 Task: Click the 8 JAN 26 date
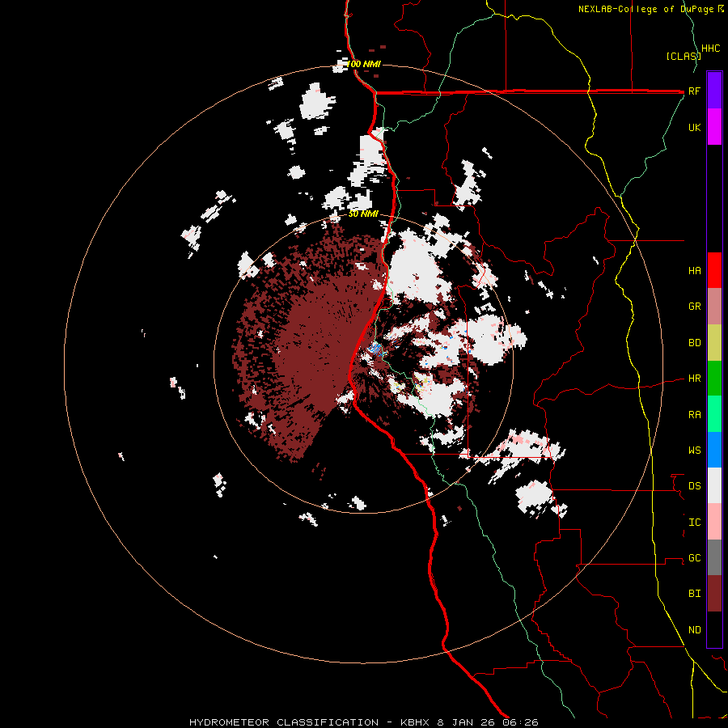click(465, 722)
